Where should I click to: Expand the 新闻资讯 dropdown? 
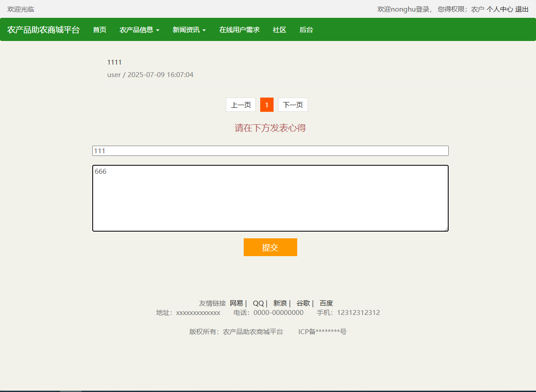(x=189, y=29)
